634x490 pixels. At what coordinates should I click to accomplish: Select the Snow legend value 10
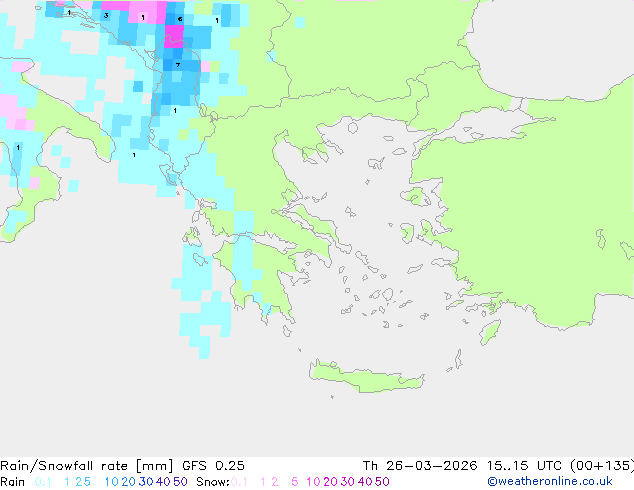(313, 482)
